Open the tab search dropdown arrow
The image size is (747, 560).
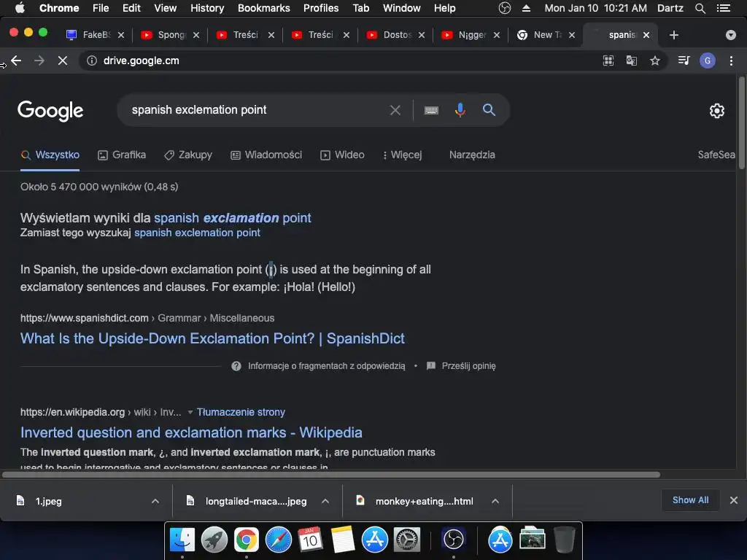pos(730,35)
